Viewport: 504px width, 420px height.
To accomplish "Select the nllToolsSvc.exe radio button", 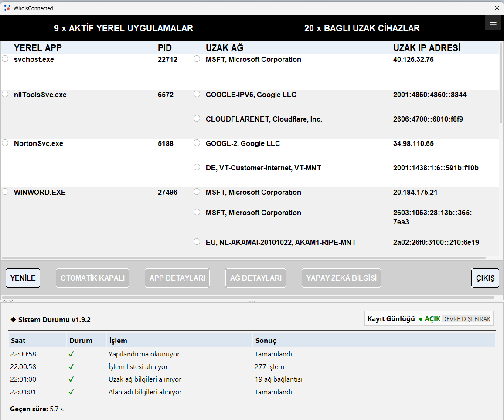I will (x=5, y=94).
